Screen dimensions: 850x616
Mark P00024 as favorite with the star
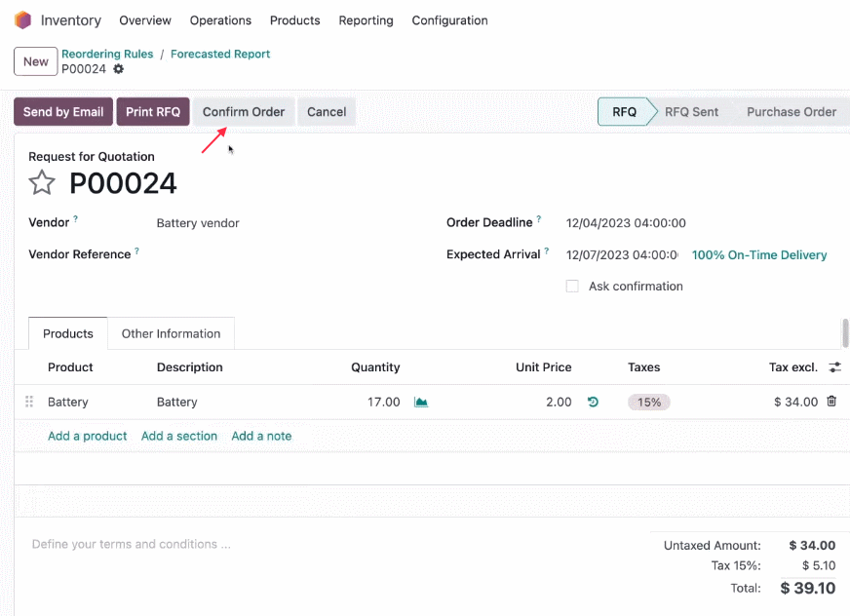click(42, 182)
